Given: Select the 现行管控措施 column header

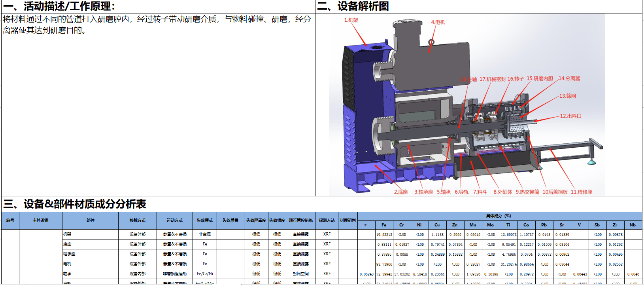Looking at the screenshot, I should coord(301,220).
